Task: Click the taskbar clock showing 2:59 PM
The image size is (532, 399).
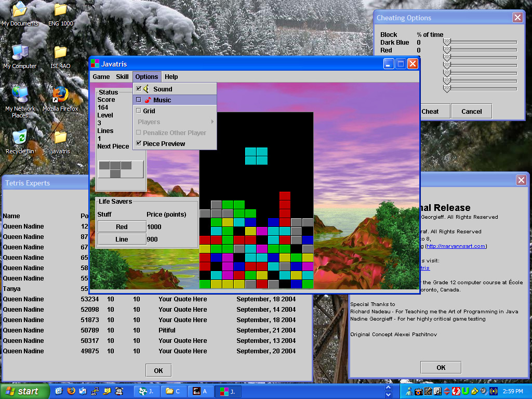Action: [513, 391]
